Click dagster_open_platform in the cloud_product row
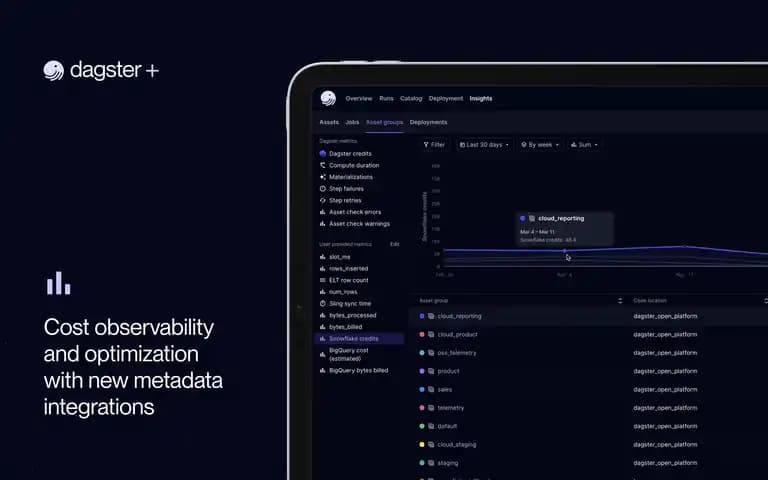 [x=665, y=335]
